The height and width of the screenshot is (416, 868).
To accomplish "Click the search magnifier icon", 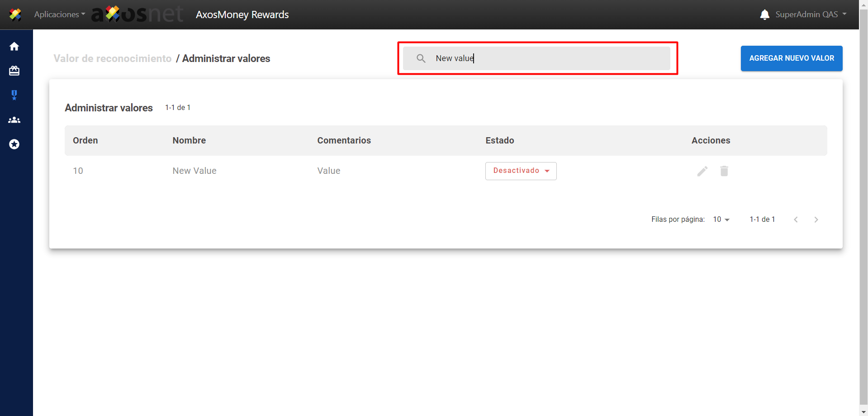I will pyautogui.click(x=421, y=58).
